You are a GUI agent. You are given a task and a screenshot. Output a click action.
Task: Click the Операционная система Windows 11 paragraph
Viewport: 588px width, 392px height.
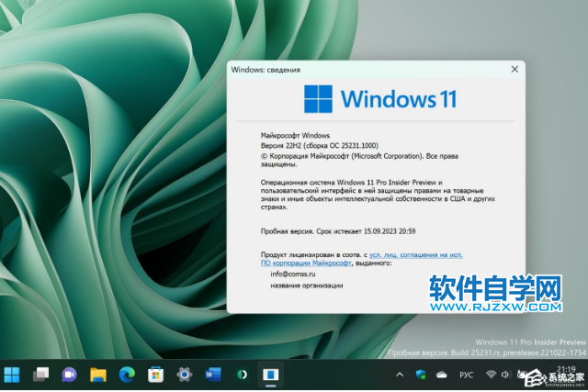pos(378,195)
